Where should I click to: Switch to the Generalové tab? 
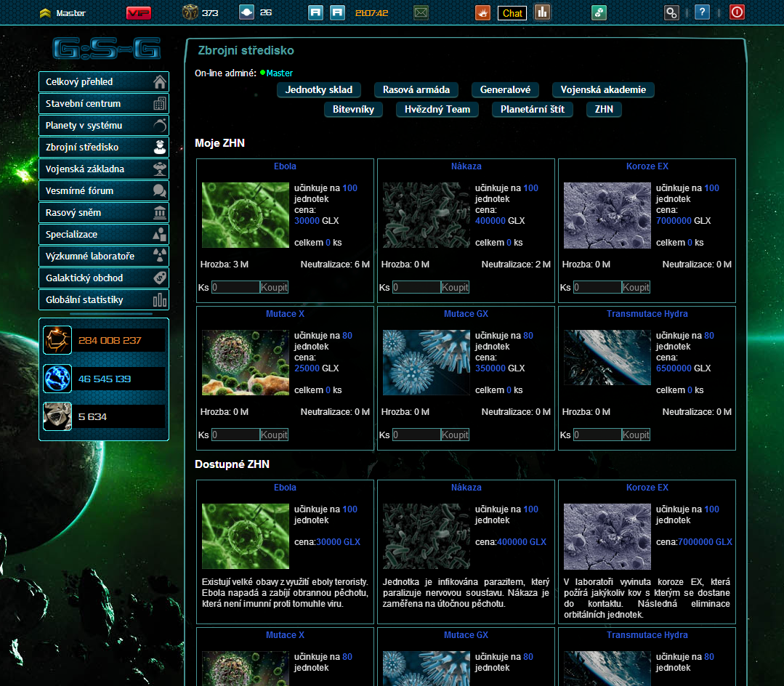[505, 90]
